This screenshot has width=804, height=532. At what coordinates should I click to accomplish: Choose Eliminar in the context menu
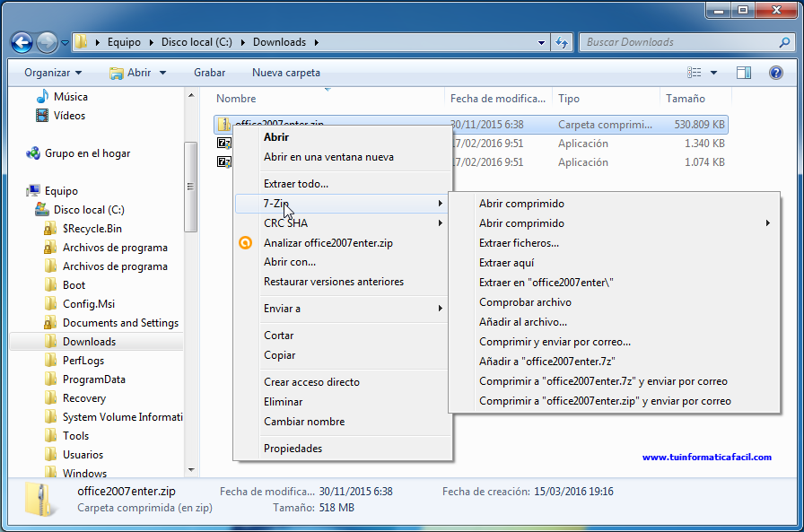click(x=343, y=402)
